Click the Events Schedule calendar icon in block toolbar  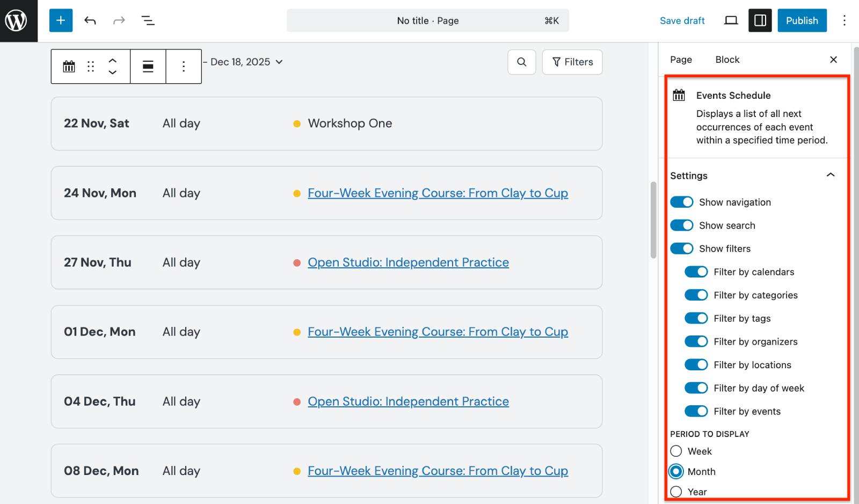click(x=68, y=66)
